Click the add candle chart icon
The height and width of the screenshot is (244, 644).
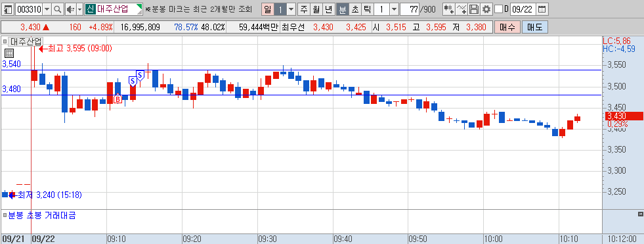(x=449, y=9)
